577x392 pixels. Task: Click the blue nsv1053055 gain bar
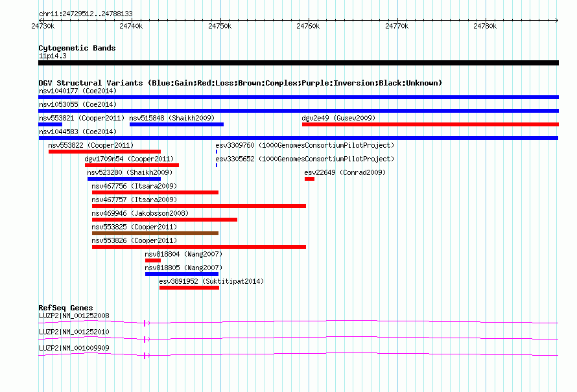point(298,111)
